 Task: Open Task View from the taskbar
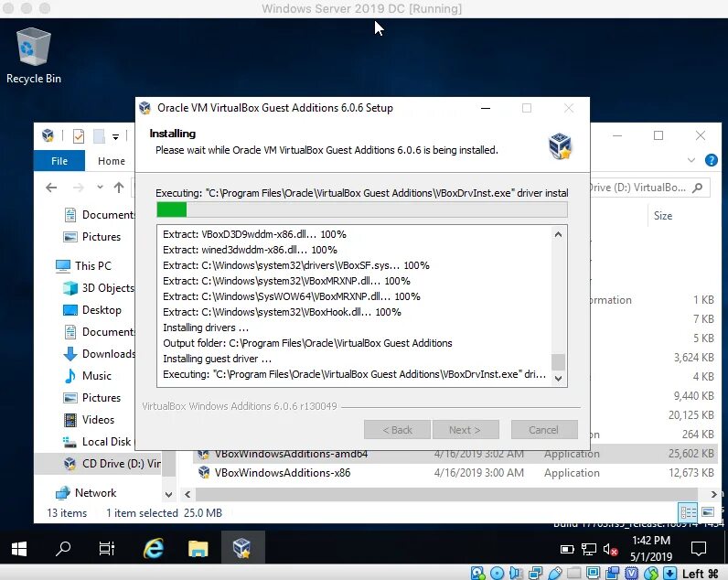click(x=106, y=549)
